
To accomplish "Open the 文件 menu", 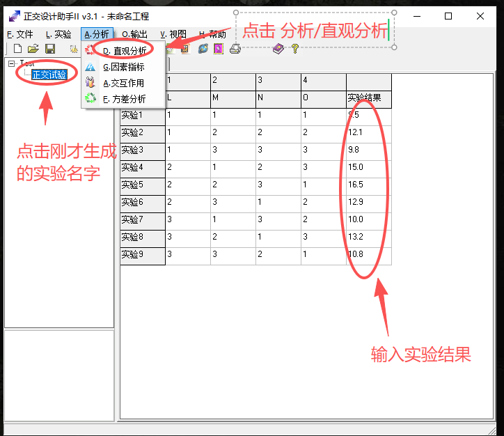I will coord(19,33).
